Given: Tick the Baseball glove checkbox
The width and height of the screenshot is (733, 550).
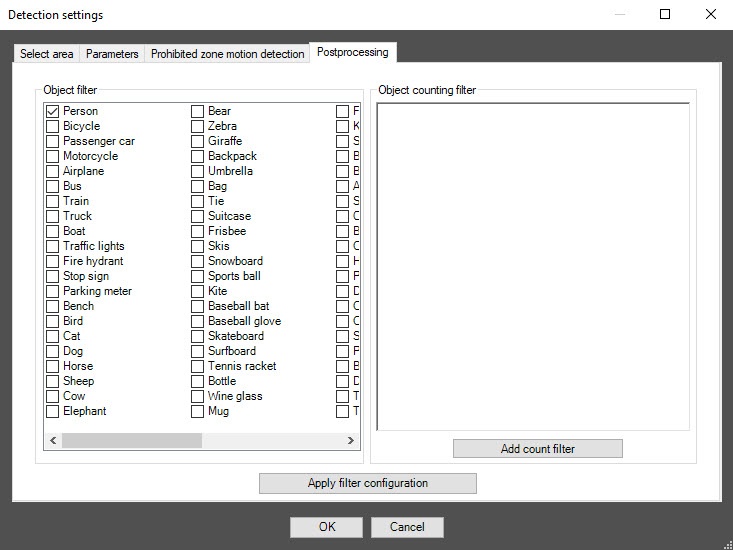Looking at the screenshot, I should tap(197, 321).
